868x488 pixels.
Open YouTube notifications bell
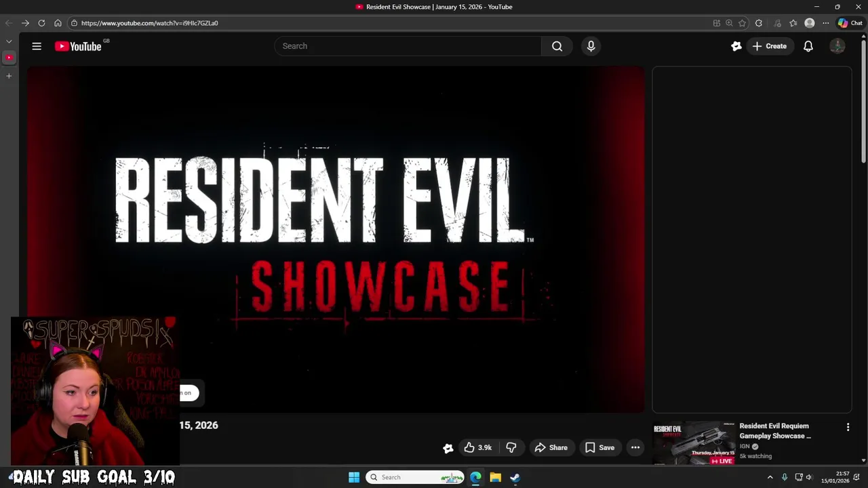tap(808, 46)
